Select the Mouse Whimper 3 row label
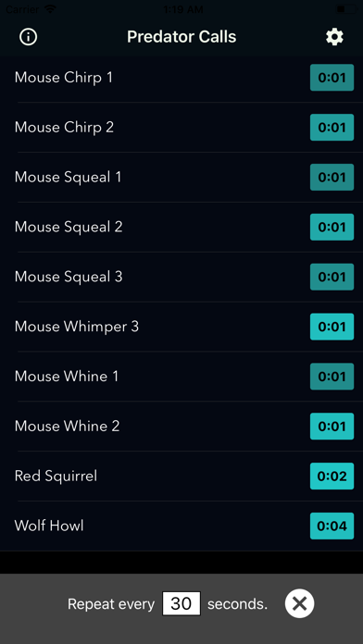Viewport: 363px width, 644px height. (x=77, y=327)
